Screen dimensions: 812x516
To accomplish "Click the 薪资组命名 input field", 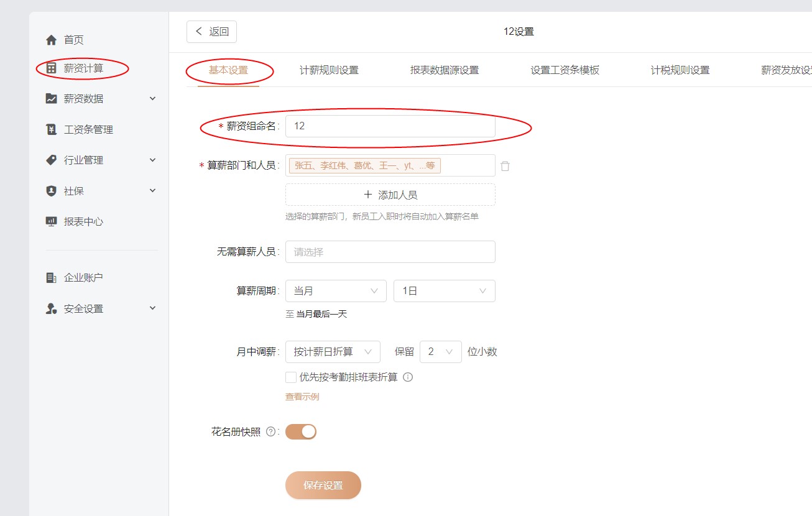I will pos(390,126).
